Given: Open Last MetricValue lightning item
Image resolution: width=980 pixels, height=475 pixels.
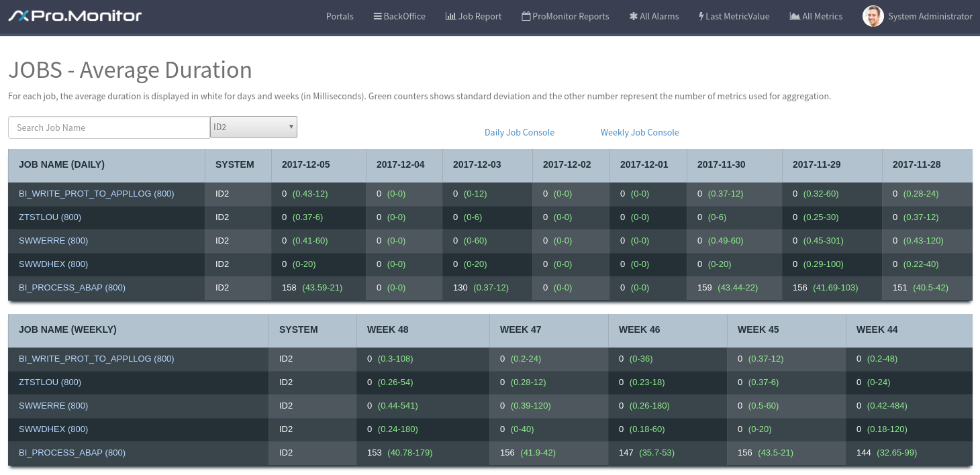Looking at the screenshot, I should coord(734,16).
